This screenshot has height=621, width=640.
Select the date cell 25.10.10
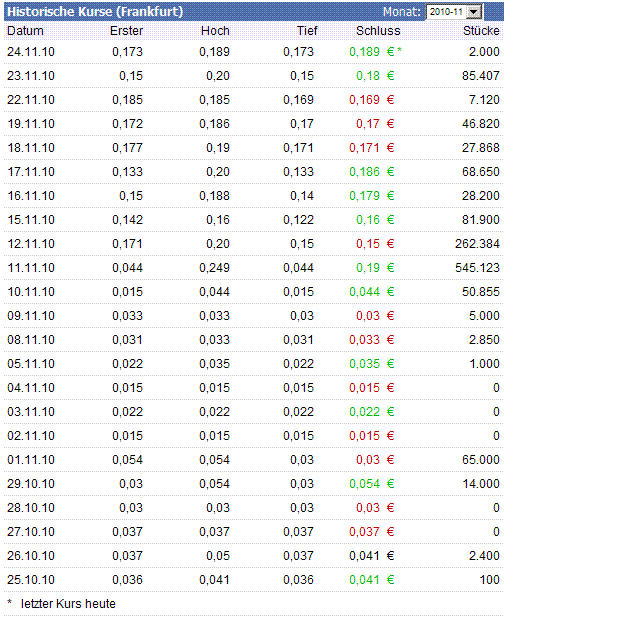pos(31,579)
